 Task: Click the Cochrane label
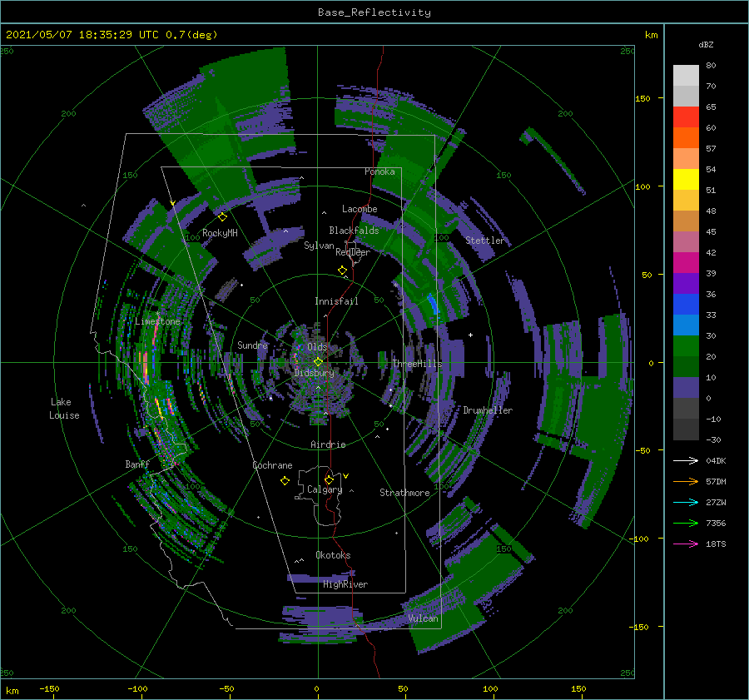272,465
